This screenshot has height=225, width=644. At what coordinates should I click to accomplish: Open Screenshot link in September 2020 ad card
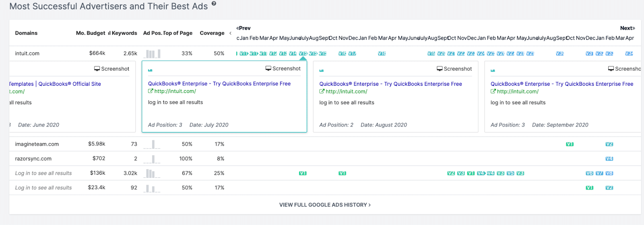[x=624, y=69]
